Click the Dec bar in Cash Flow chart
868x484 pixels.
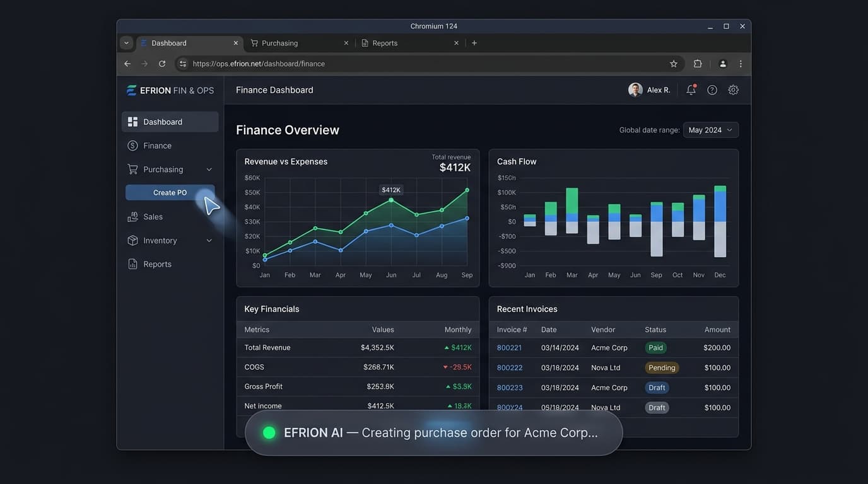pos(720,221)
